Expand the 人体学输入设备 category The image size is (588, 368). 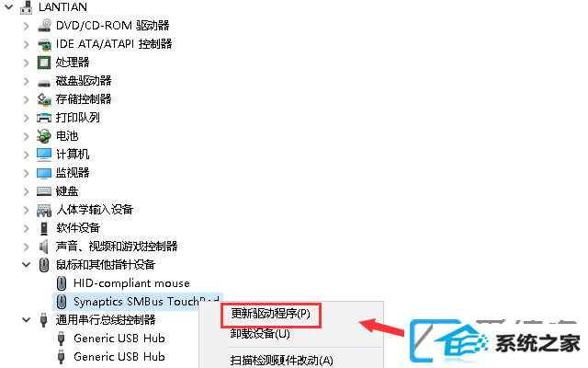(26, 210)
